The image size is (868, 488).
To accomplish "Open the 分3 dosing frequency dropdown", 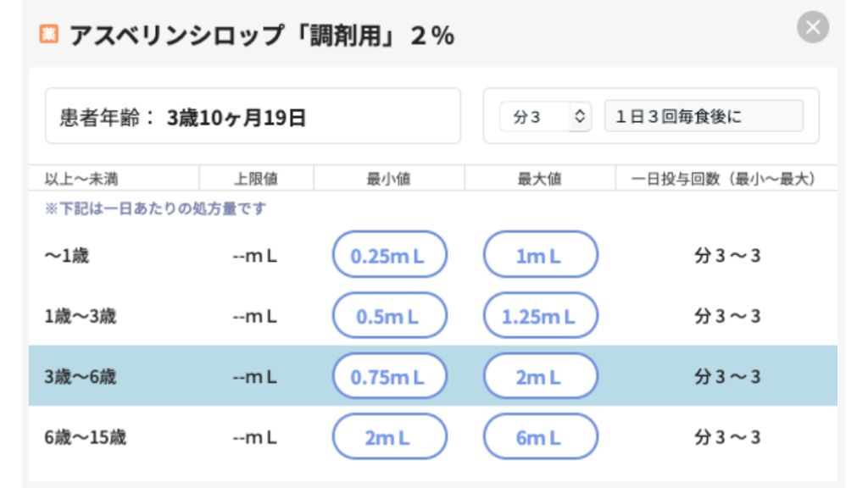I will tap(545, 117).
